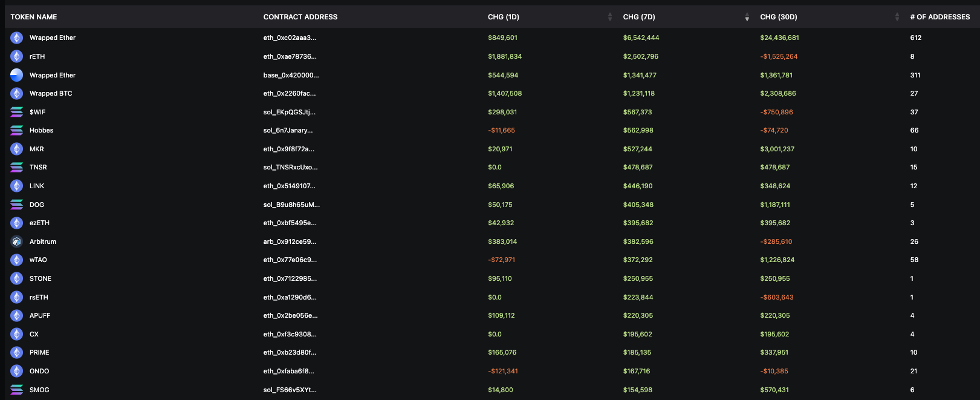This screenshot has height=400, width=980.
Task: Open the Arbitrum token name
Action: [x=43, y=241]
